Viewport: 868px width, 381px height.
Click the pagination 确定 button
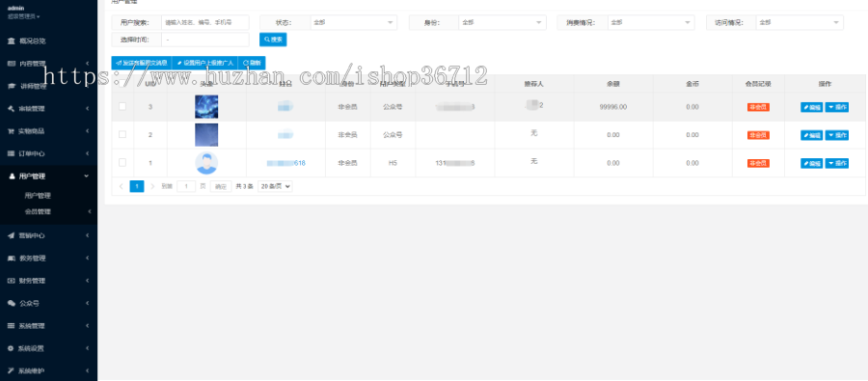point(221,186)
